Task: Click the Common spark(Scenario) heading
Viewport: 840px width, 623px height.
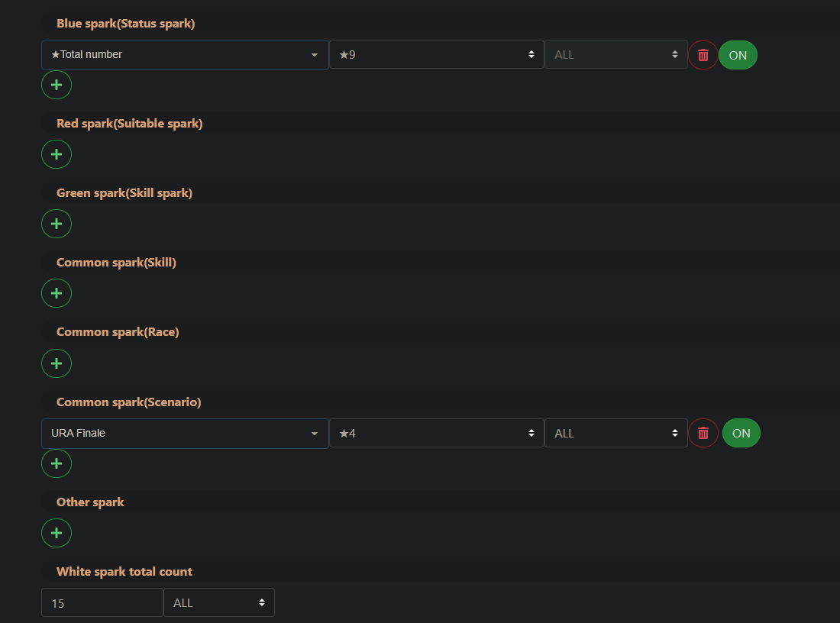Action: pyautogui.click(x=129, y=402)
